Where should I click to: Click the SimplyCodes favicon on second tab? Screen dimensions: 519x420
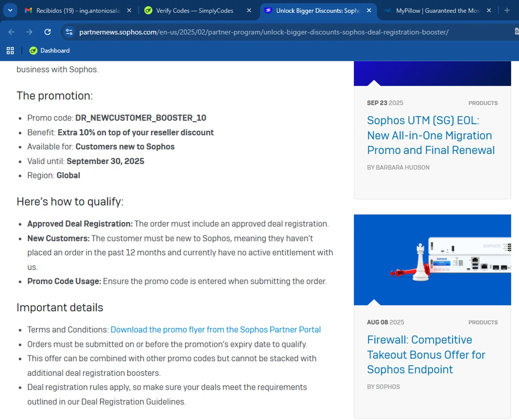148,11
